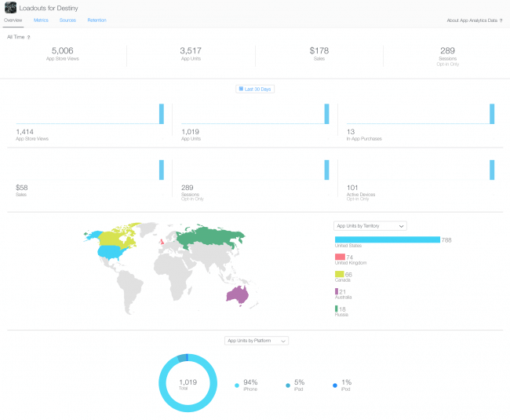510x420 pixels.
Task: Open the 289 Sessions 30-day chart
Action: pyautogui.click(x=255, y=181)
